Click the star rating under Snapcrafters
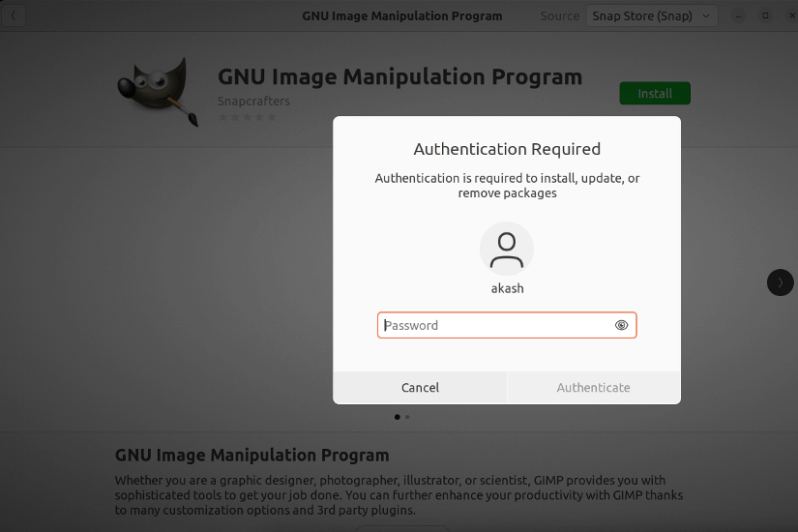The height and width of the screenshot is (532, 798). point(248,118)
